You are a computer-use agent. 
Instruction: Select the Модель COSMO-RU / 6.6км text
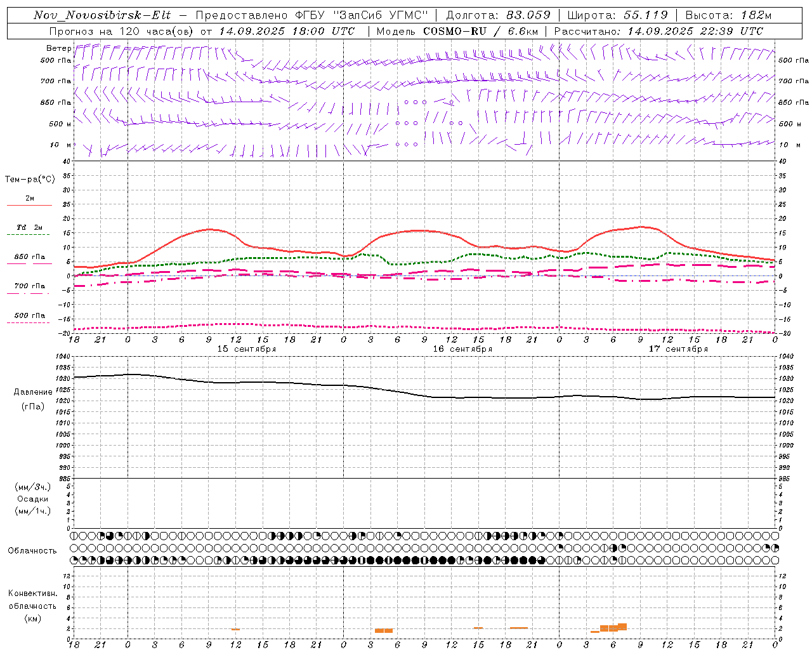pyautogui.click(x=457, y=31)
